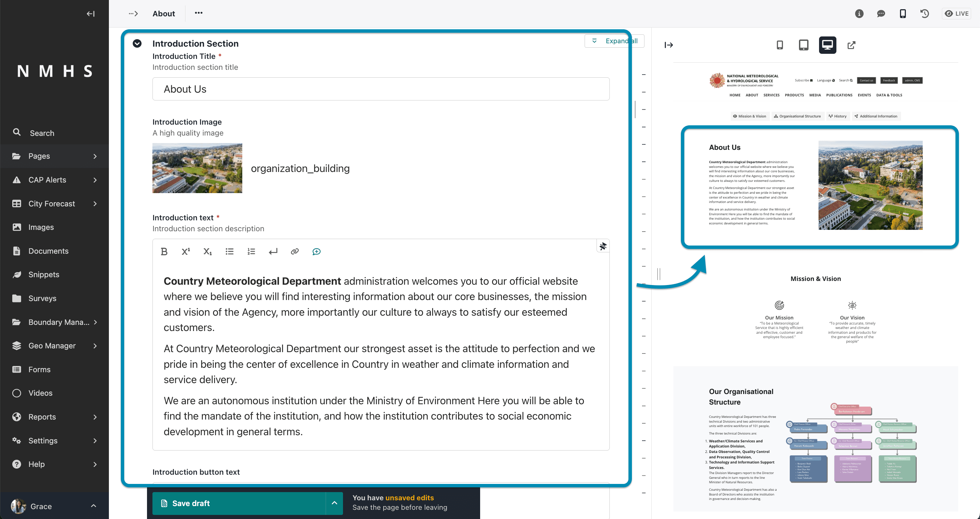Apply superscript formatting in rich text toolbar
This screenshot has height=519, width=980.
point(186,251)
